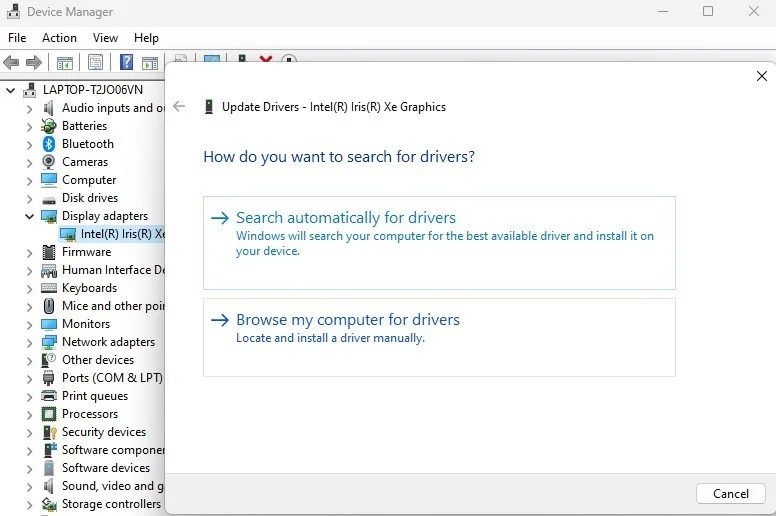Viewport: 776px width, 516px height.
Task: Click the Computer monitor icon
Action: [48, 180]
